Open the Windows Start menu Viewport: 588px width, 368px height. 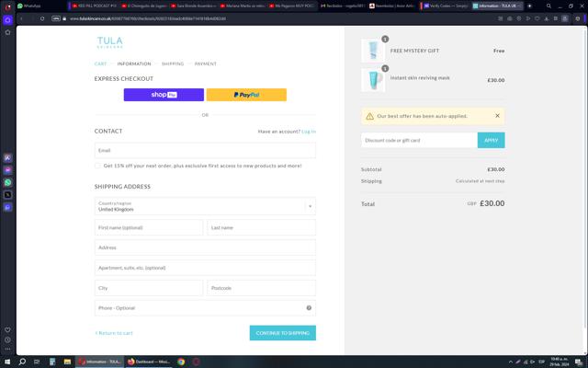pyautogui.click(x=7, y=362)
